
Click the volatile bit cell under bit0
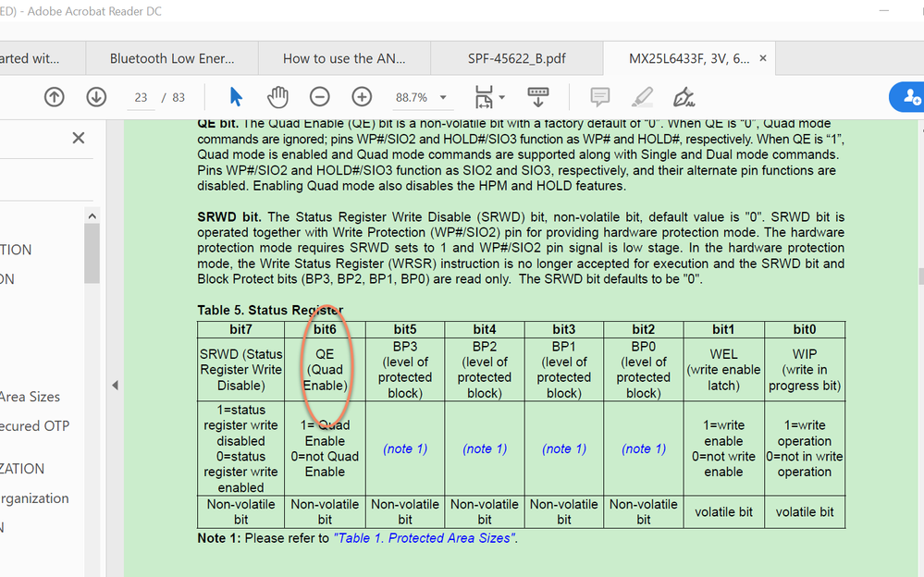(805, 512)
